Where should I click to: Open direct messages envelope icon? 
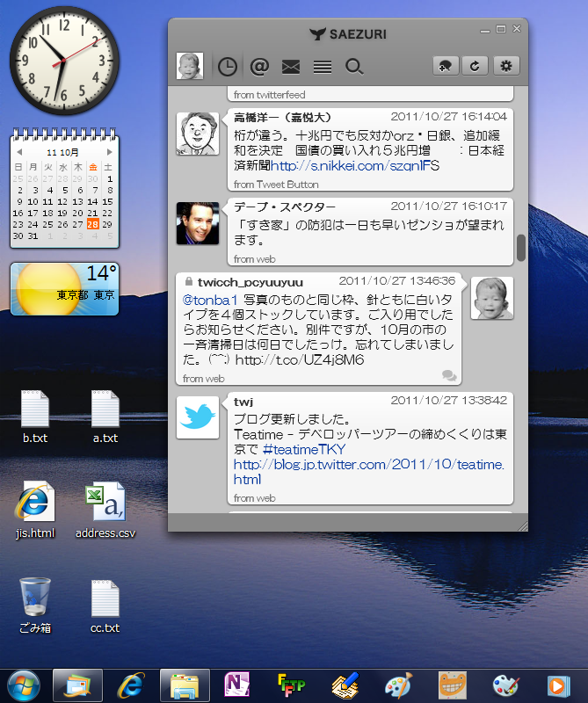pyautogui.click(x=291, y=66)
